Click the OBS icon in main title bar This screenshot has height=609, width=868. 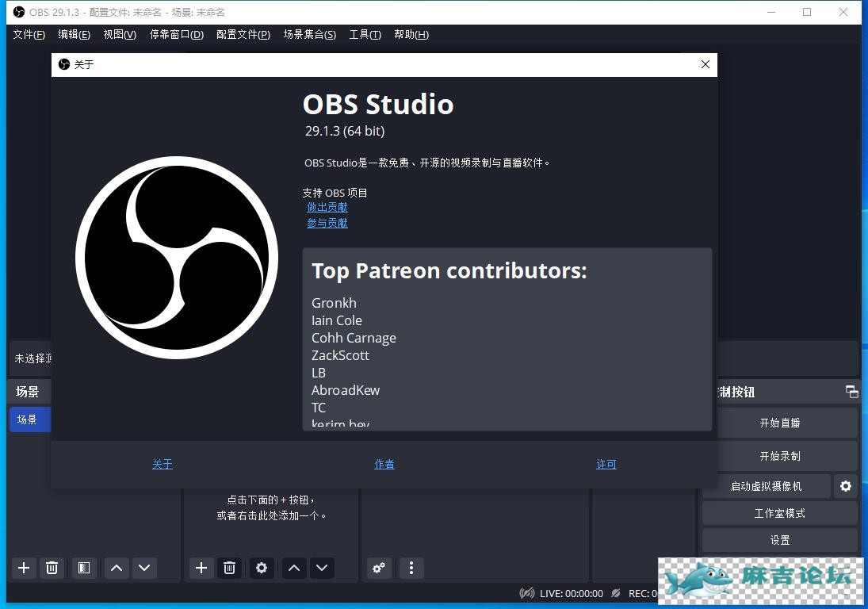pos(19,12)
